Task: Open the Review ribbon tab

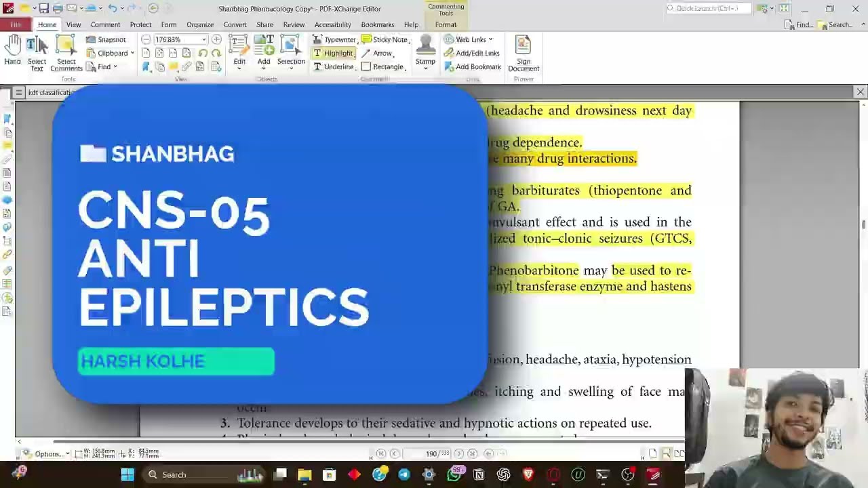Action: point(294,24)
